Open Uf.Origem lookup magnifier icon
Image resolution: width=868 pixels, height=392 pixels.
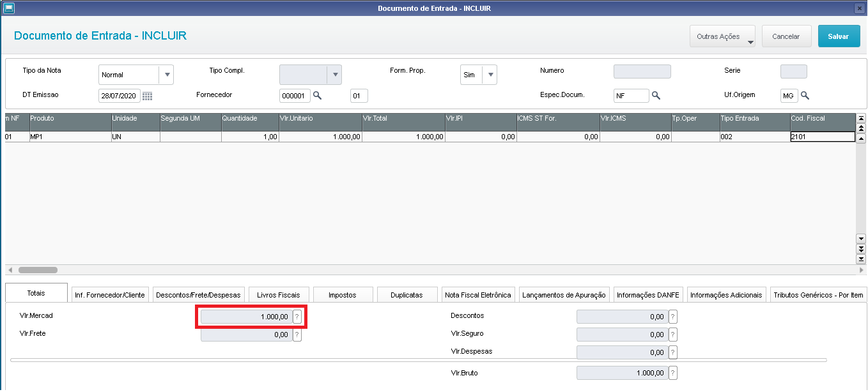[x=805, y=96]
